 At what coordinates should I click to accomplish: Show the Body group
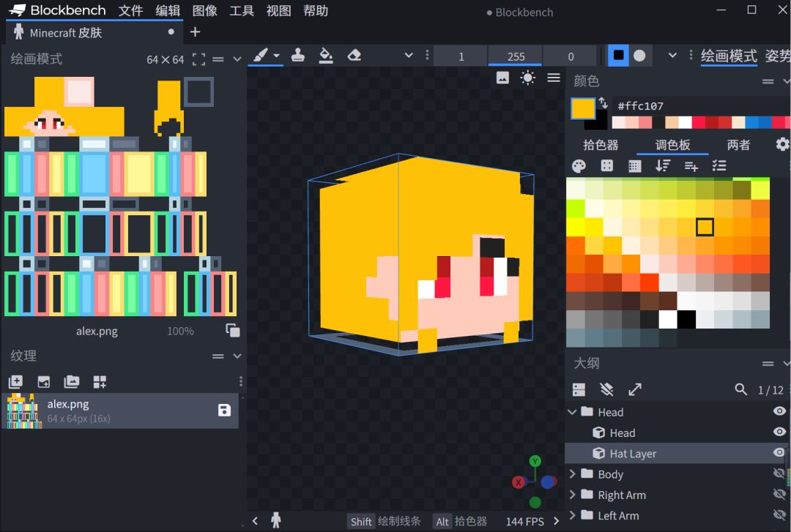click(779, 473)
